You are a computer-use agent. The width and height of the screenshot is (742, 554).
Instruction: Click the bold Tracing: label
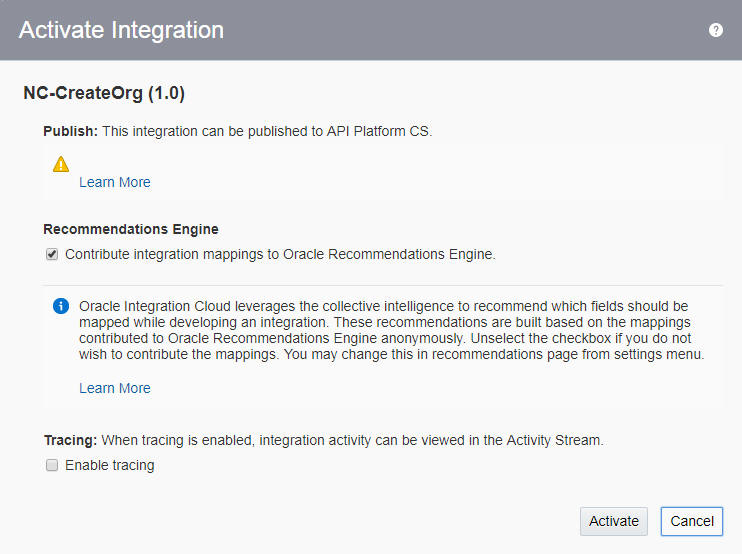71,440
